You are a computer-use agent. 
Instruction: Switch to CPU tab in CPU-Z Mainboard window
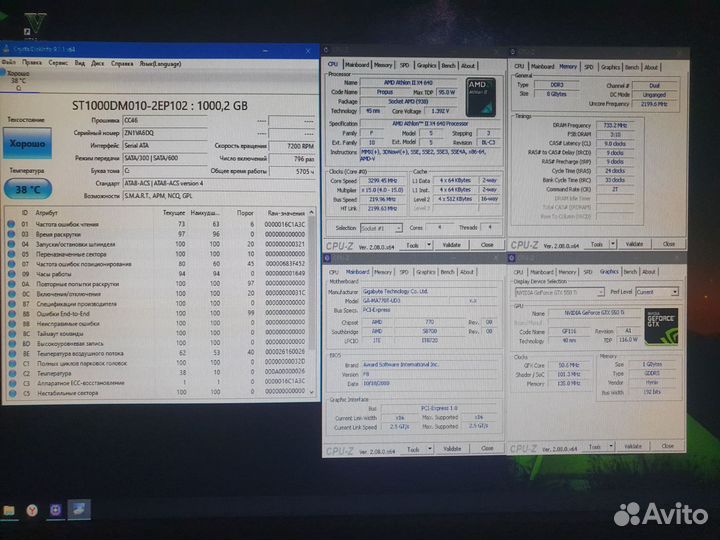point(334,272)
